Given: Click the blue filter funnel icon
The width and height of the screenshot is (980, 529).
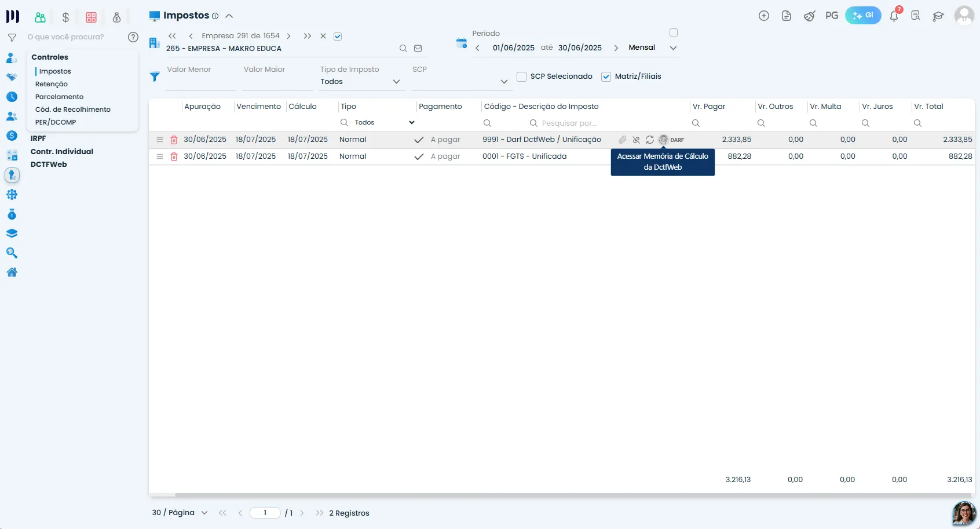Looking at the screenshot, I should [x=155, y=76].
